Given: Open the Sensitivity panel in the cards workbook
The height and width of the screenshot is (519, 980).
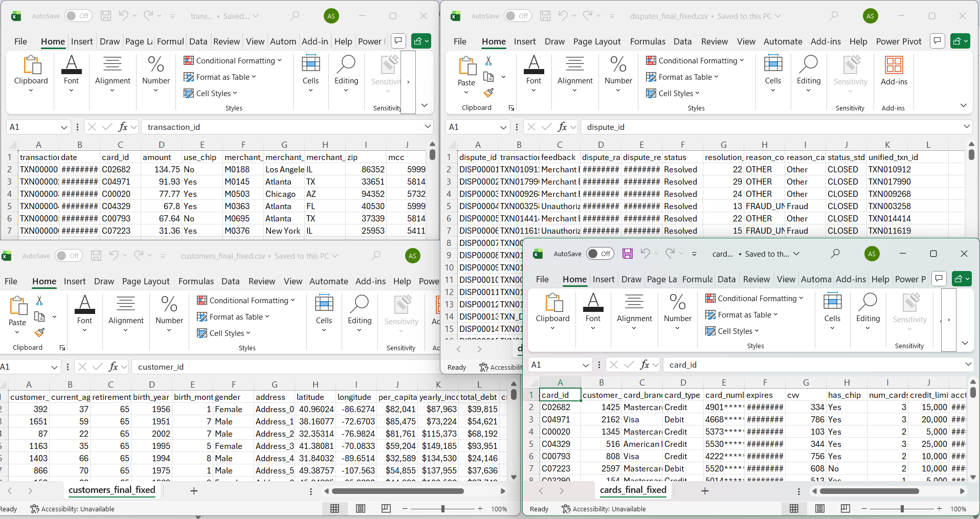Looking at the screenshot, I should coord(909,311).
